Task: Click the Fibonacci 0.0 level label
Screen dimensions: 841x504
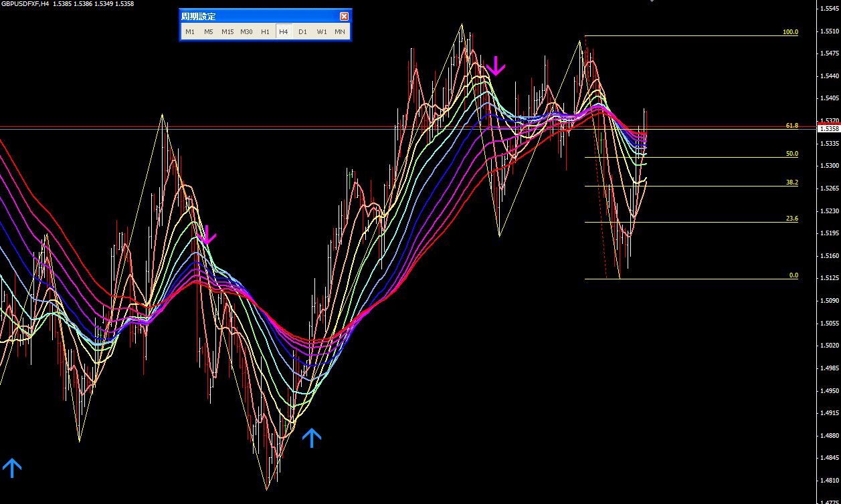Action: (x=793, y=275)
